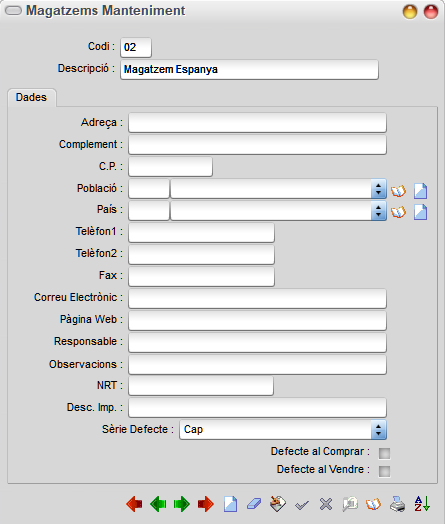Open book list icon in bottom toolbar
445x524 pixels.
(x=374, y=504)
